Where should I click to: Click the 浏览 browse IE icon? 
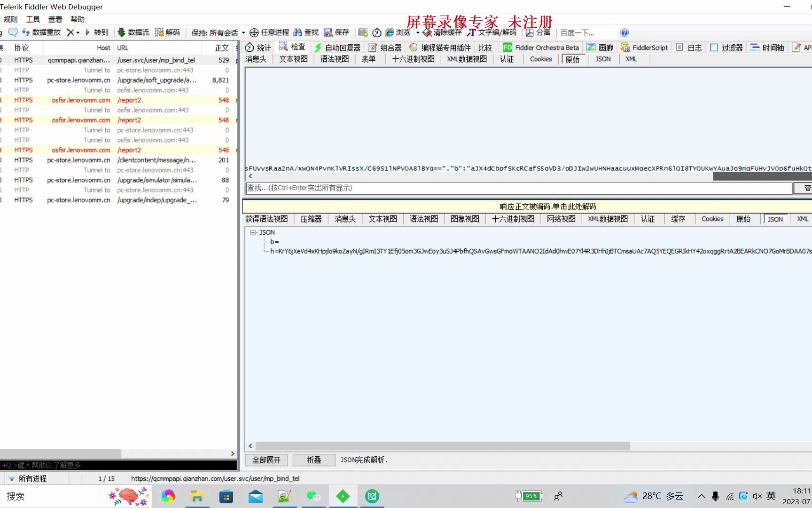[x=390, y=32]
